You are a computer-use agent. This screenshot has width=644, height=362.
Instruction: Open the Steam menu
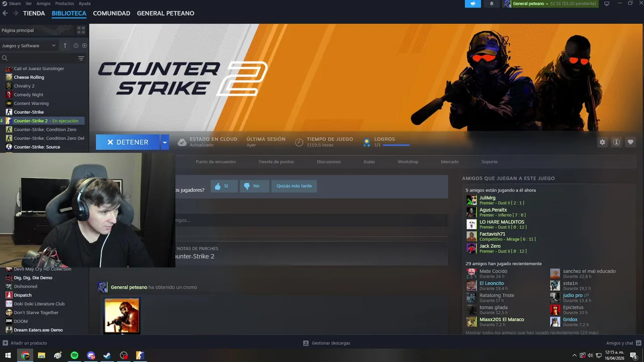pyautogui.click(x=15, y=4)
